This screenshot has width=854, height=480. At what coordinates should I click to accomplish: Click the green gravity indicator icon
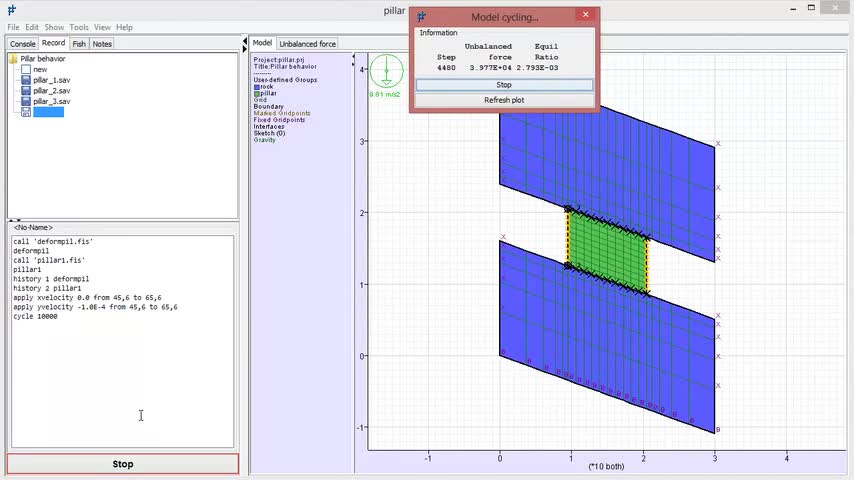[386, 72]
